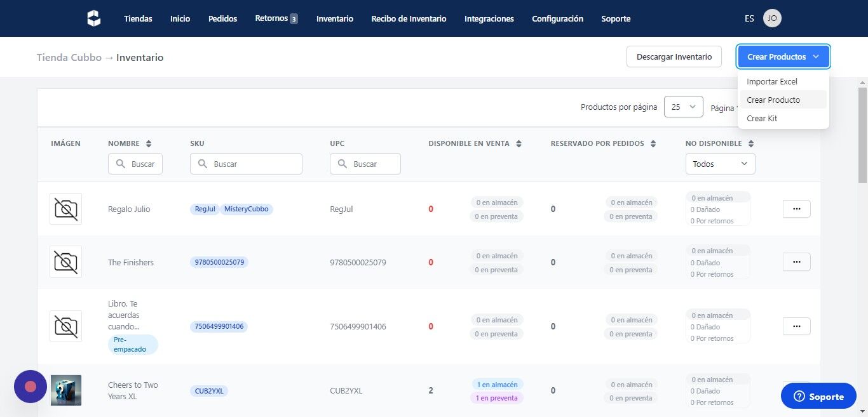
Task: Go to Inicio page
Action: (180, 19)
